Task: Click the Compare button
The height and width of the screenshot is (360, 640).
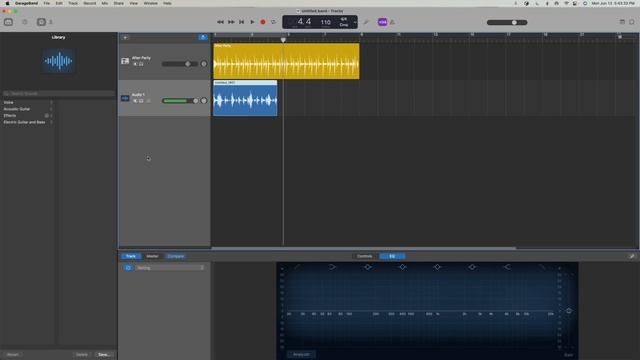Action: [x=176, y=256]
